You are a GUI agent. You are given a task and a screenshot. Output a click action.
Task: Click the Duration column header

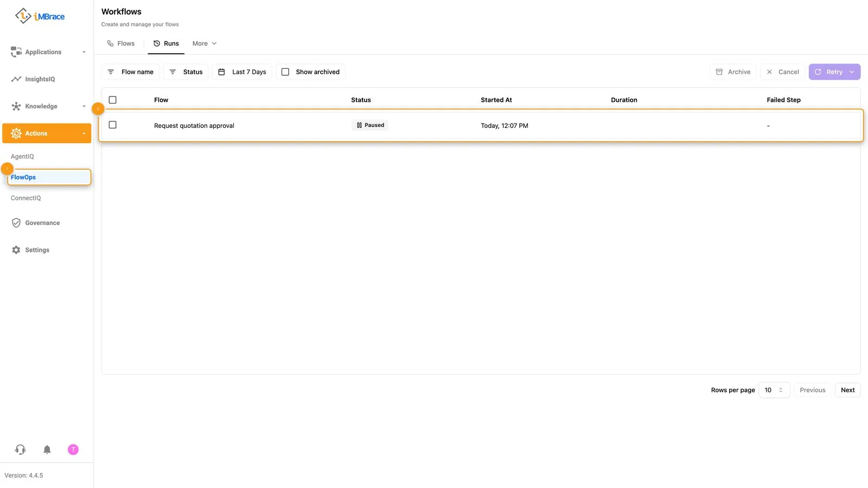tap(624, 100)
